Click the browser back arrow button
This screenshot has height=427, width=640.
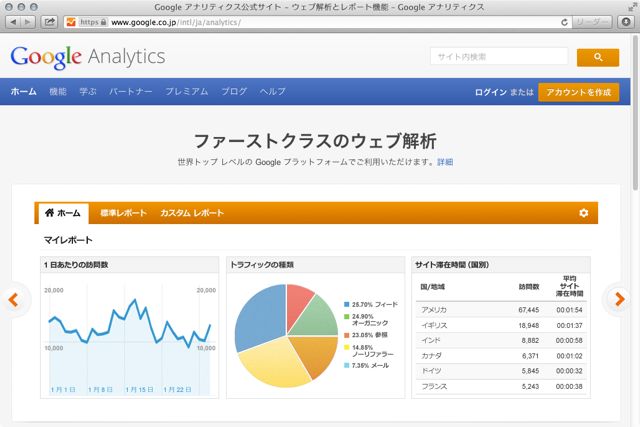(x=13, y=22)
